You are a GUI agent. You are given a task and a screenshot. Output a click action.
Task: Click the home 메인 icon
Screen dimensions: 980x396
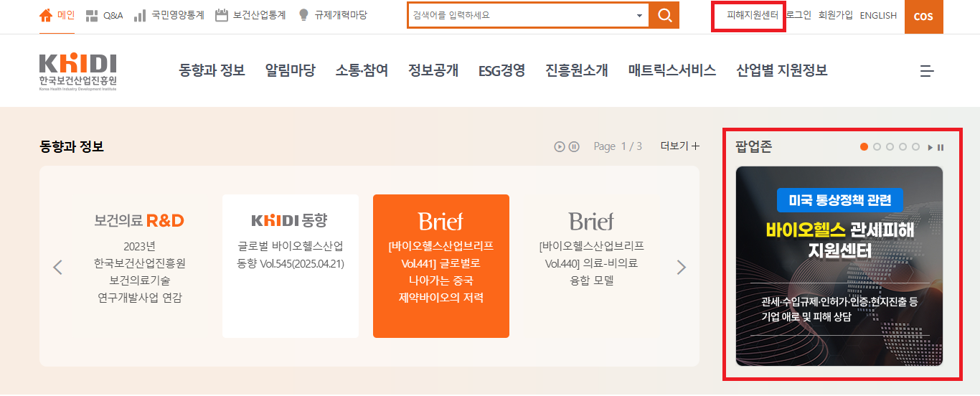[46, 15]
